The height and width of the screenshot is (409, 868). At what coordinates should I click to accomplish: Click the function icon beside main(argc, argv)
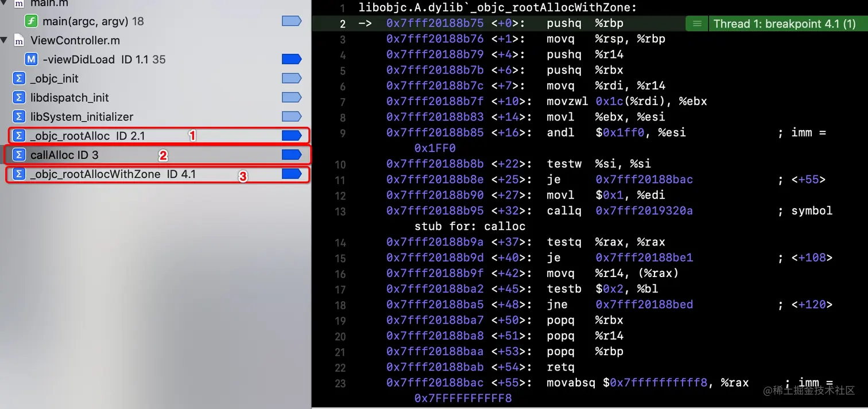point(32,21)
